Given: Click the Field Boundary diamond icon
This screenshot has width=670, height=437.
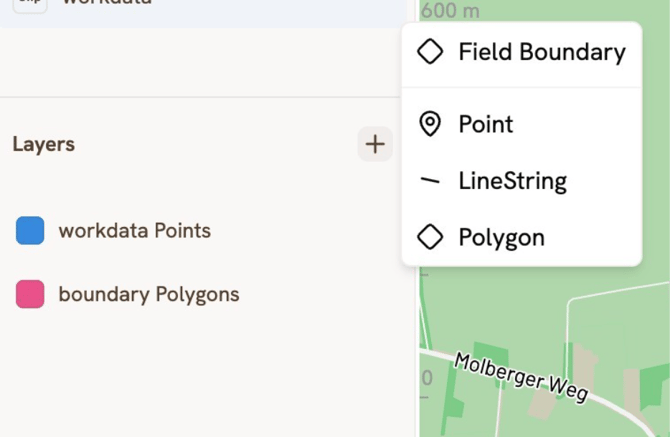Looking at the screenshot, I should click(x=430, y=52).
